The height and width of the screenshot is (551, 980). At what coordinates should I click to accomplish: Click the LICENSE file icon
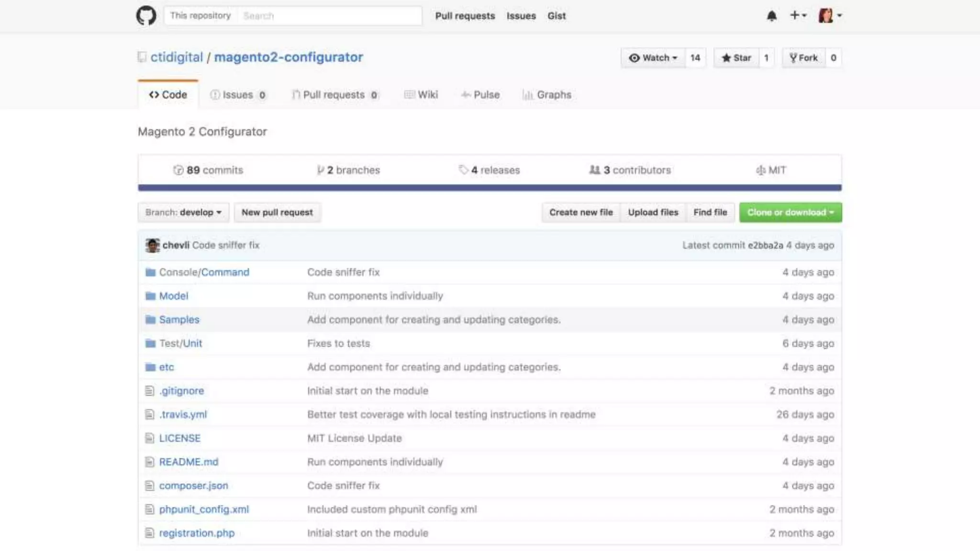(149, 438)
